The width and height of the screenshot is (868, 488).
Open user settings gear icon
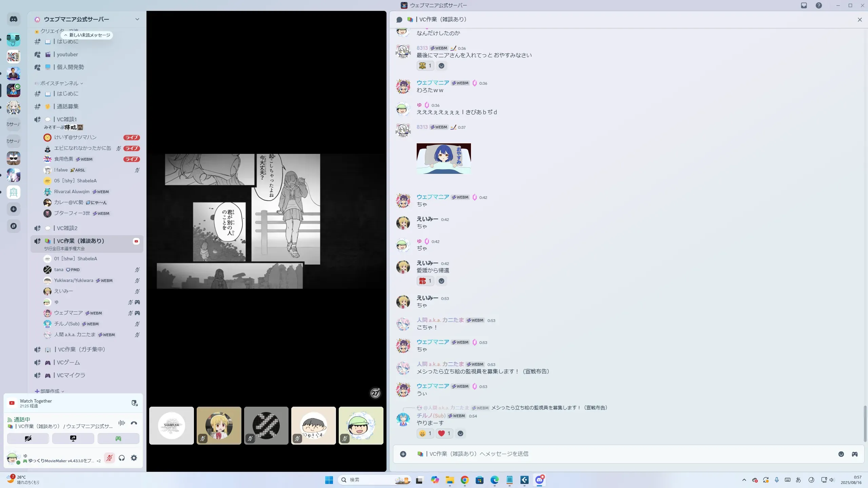(x=134, y=458)
